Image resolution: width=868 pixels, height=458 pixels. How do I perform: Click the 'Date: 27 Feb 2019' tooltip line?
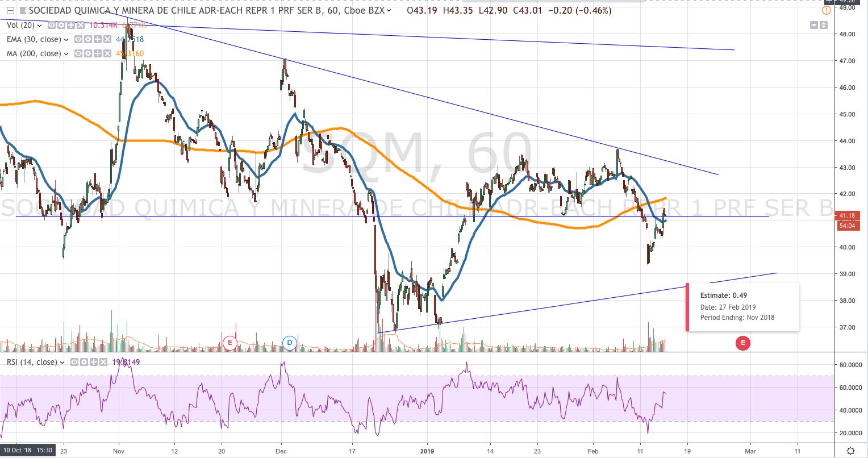point(728,307)
